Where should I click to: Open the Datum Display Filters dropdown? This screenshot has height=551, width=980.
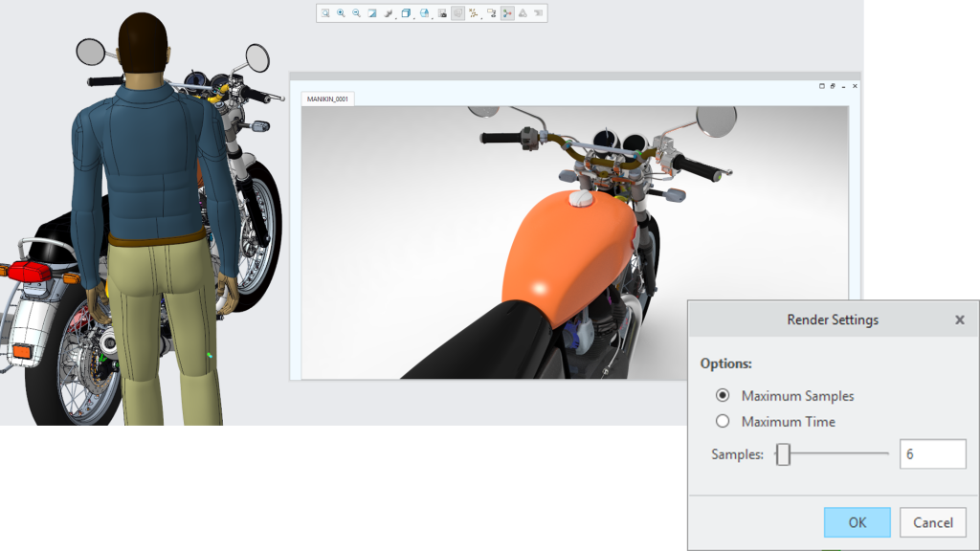[475, 13]
